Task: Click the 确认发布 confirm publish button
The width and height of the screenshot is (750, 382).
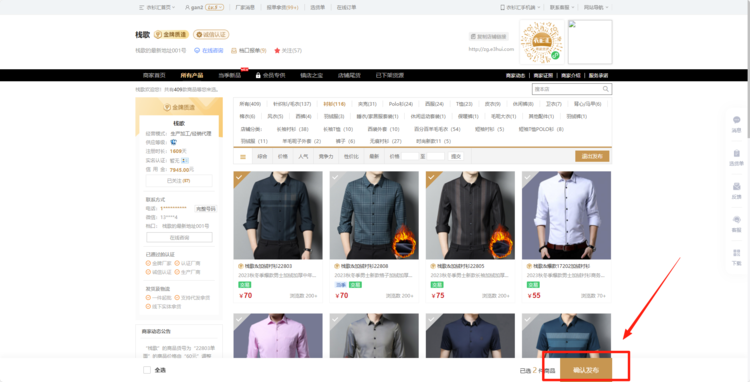Action: click(586, 370)
